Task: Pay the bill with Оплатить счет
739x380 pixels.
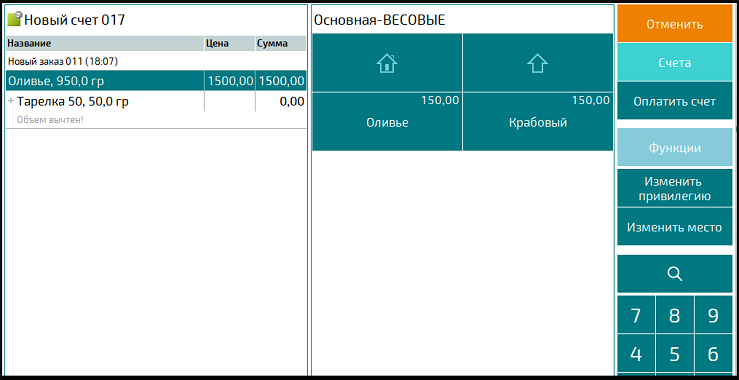Action: 675,101
